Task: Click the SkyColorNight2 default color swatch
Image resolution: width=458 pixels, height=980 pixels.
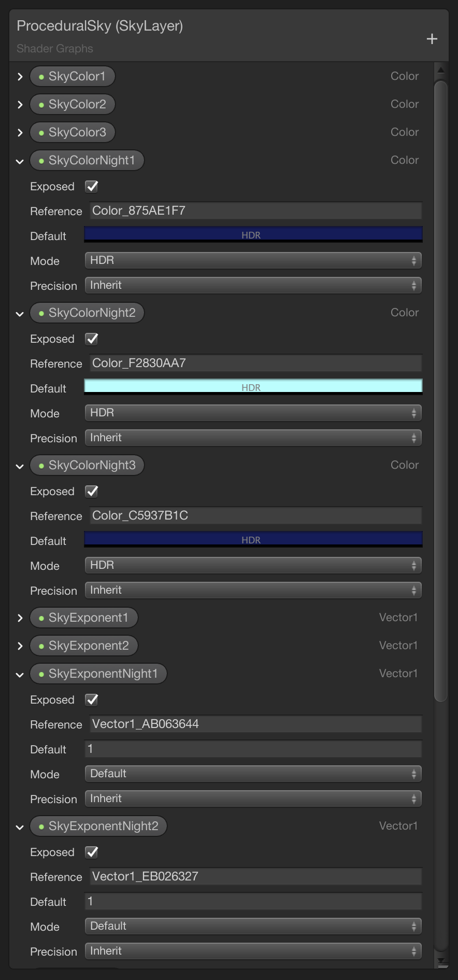Action: (x=253, y=386)
